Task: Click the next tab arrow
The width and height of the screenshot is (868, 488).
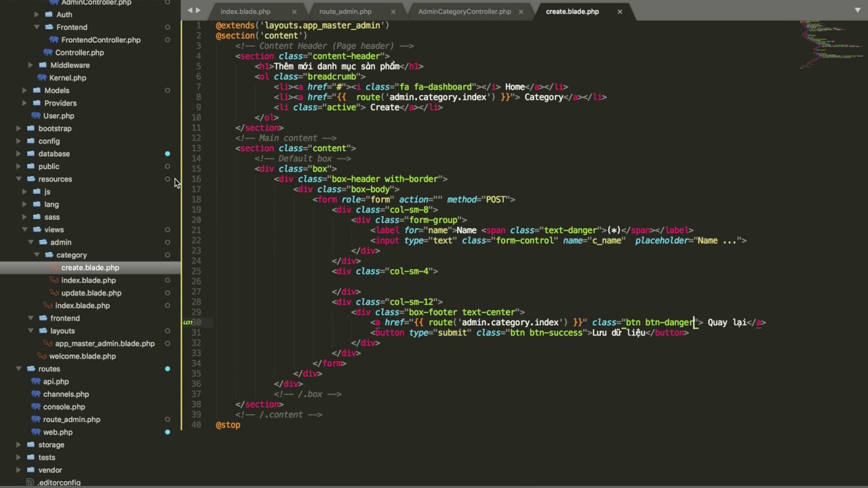Action: pos(198,10)
